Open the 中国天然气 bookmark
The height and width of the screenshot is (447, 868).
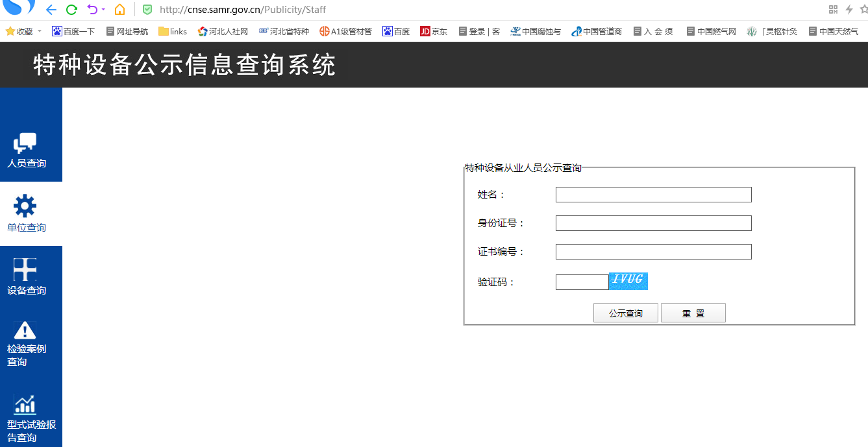click(x=833, y=31)
